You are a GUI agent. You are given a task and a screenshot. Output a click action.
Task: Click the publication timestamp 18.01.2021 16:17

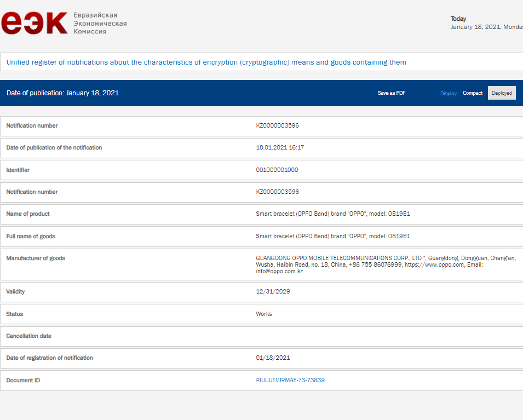280,148
